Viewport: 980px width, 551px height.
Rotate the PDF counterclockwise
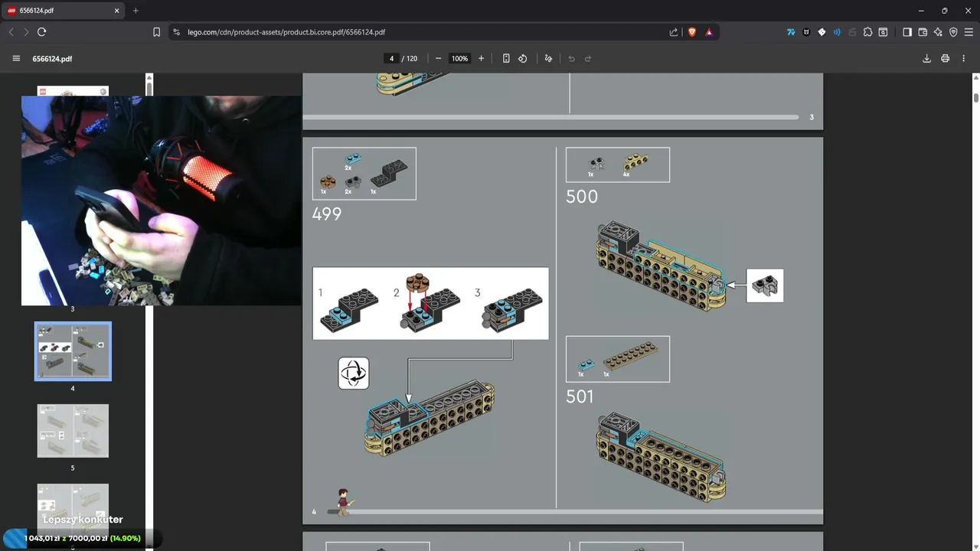click(x=523, y=59)
